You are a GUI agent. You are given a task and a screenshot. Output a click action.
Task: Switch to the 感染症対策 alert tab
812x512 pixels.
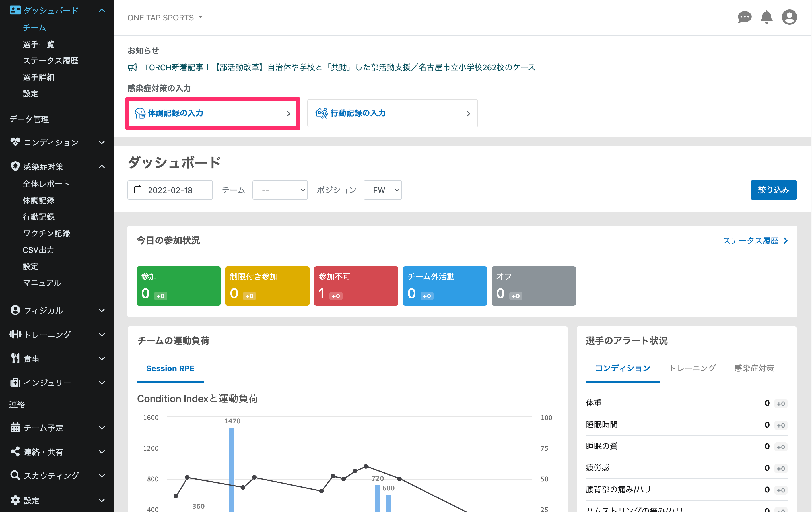pos(754,368)
